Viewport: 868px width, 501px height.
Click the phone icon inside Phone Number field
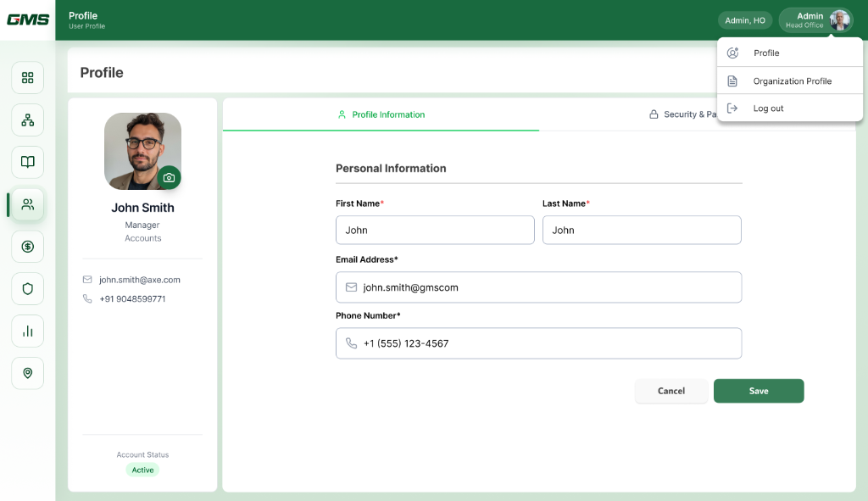(x=351, y=343)
